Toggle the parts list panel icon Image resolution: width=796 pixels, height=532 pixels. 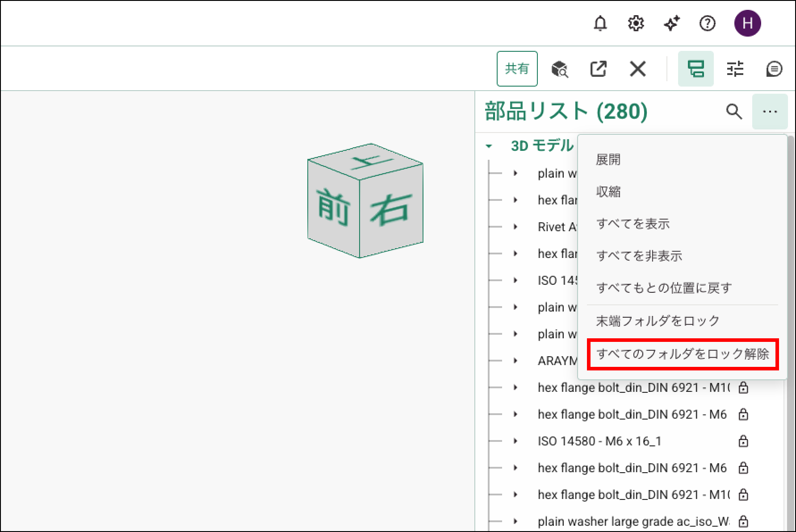click(x=695, y=69)
